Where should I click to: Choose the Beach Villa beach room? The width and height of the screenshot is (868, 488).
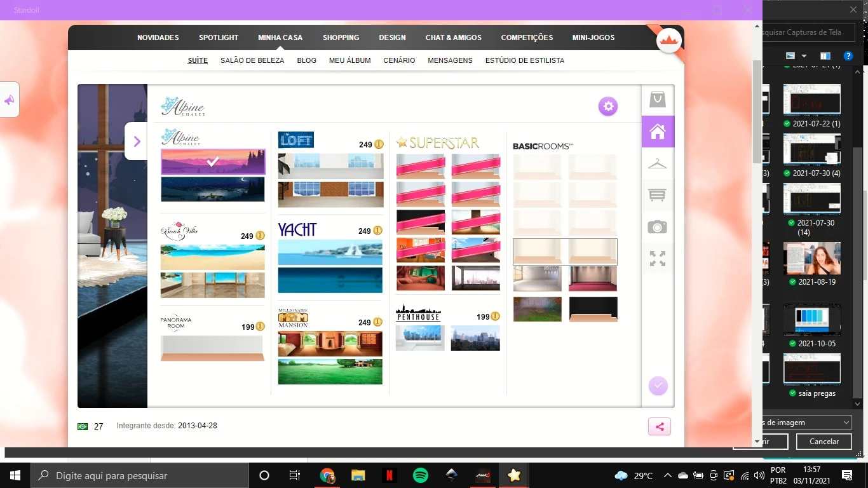[x=213, y=257]
